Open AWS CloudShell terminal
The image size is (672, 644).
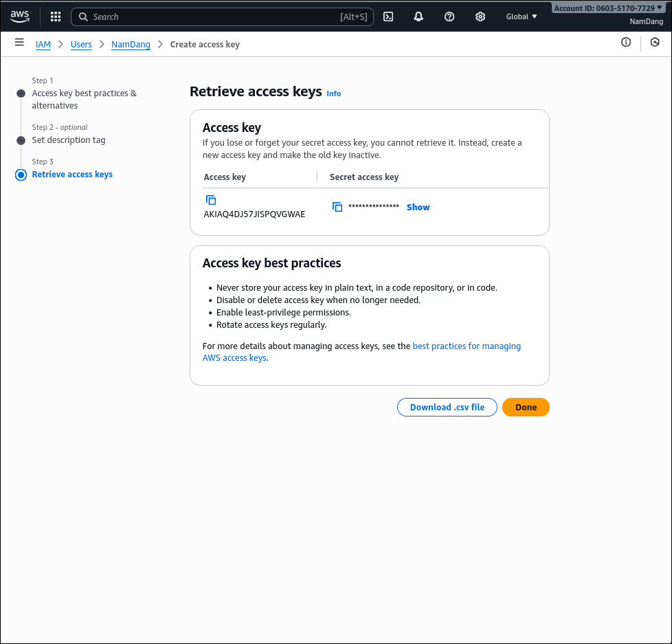click(388, 16)
